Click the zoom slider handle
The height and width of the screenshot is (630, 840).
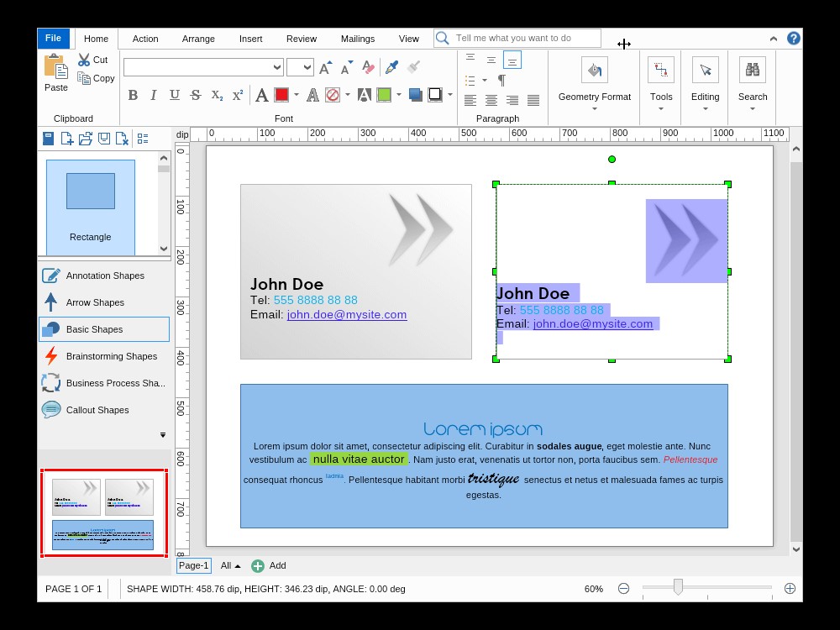[678, 587]
